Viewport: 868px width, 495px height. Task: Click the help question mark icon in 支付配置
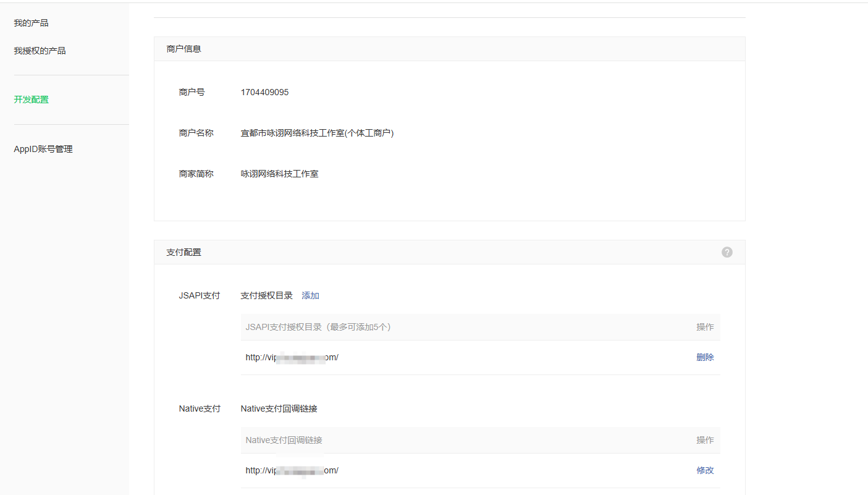click(x=727, y=252)
